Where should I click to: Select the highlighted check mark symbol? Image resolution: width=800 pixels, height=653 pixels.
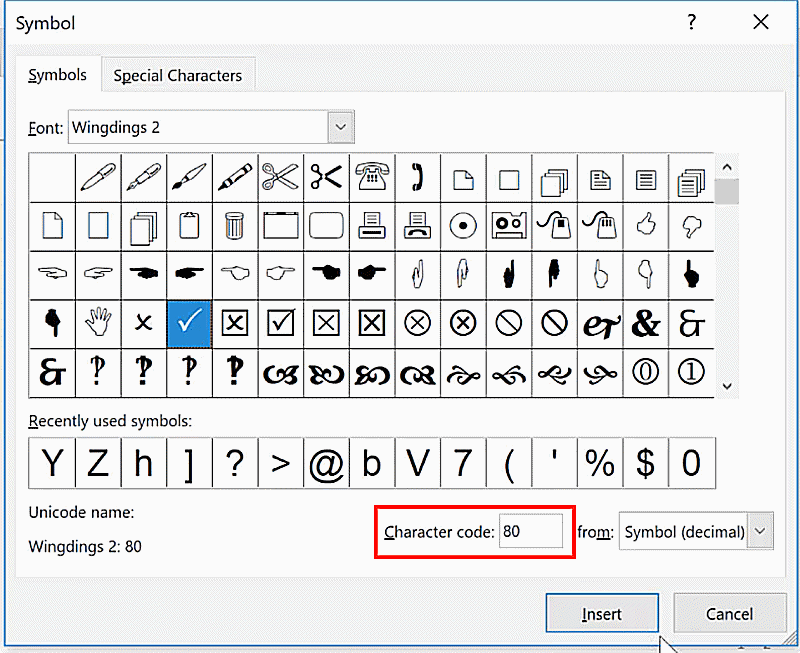[x=189, y=322]
